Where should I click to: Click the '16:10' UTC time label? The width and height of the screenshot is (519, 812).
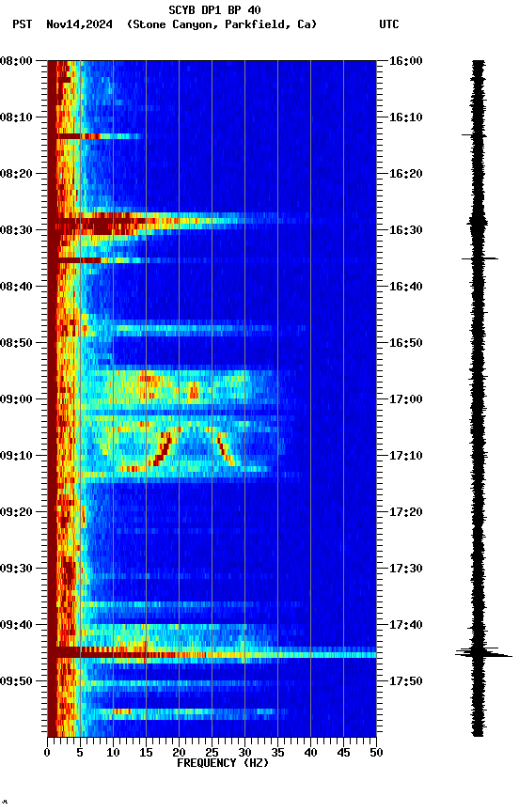(x=406, y=117)
